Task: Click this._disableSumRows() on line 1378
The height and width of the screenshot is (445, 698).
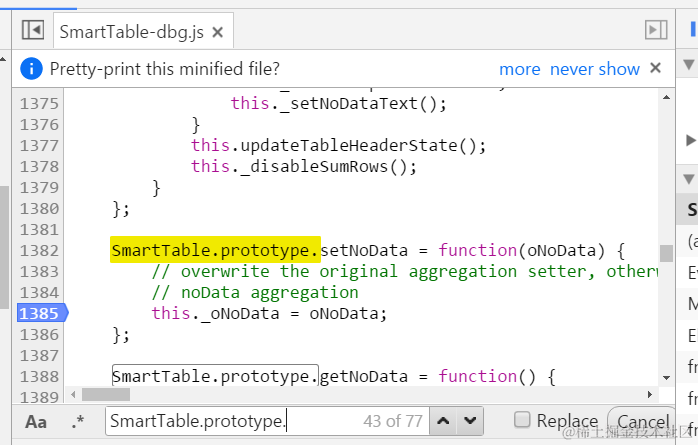Action: 304,166
